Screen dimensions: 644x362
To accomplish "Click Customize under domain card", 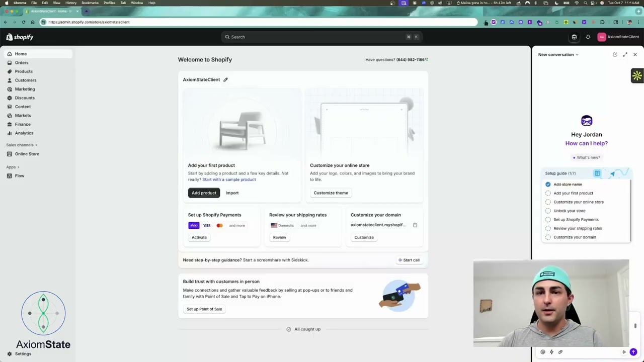I will point(364,237).
